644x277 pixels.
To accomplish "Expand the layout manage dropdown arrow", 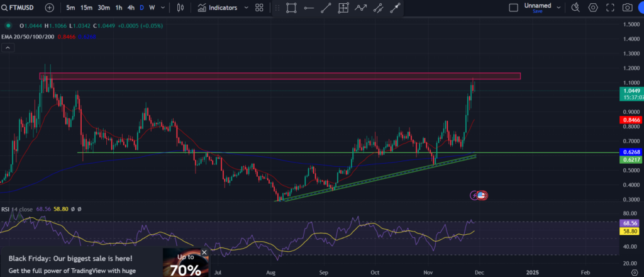I will pos(558,8).
